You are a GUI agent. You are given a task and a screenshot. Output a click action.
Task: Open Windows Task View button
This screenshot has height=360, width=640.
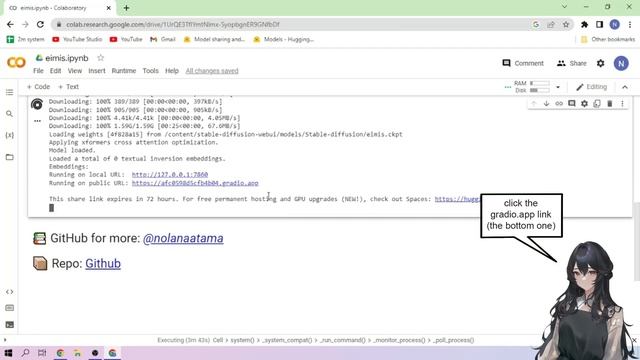pos(42,353)
